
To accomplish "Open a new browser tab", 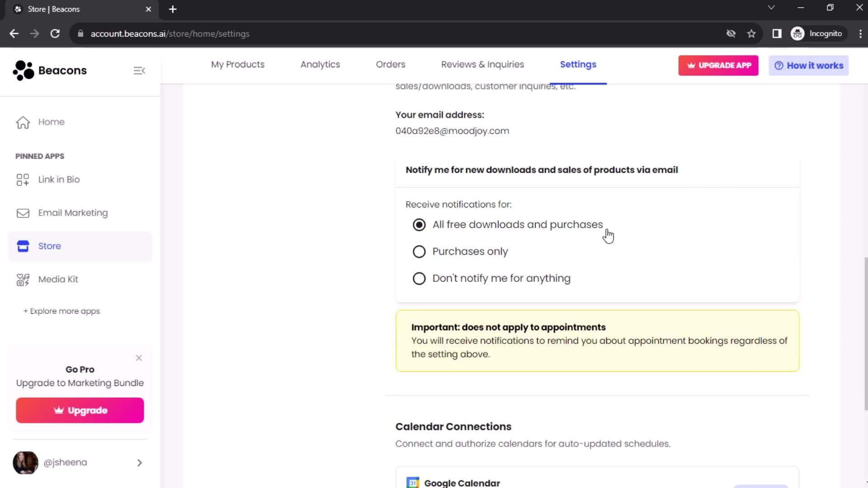I will [x=173, y=9].
